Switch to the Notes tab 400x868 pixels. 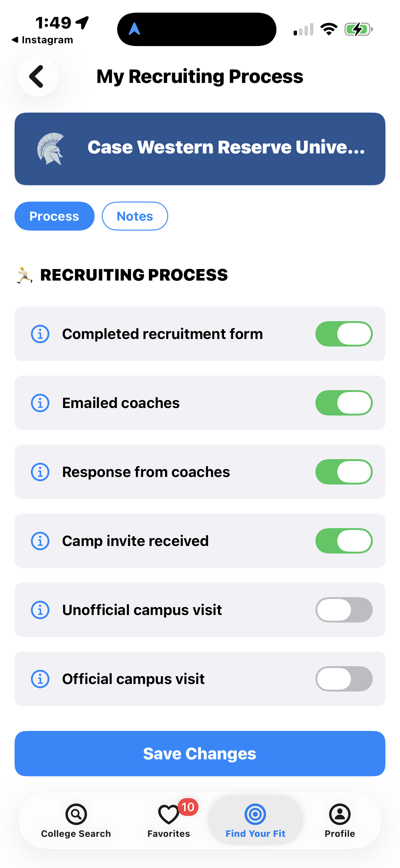point(135,216)
